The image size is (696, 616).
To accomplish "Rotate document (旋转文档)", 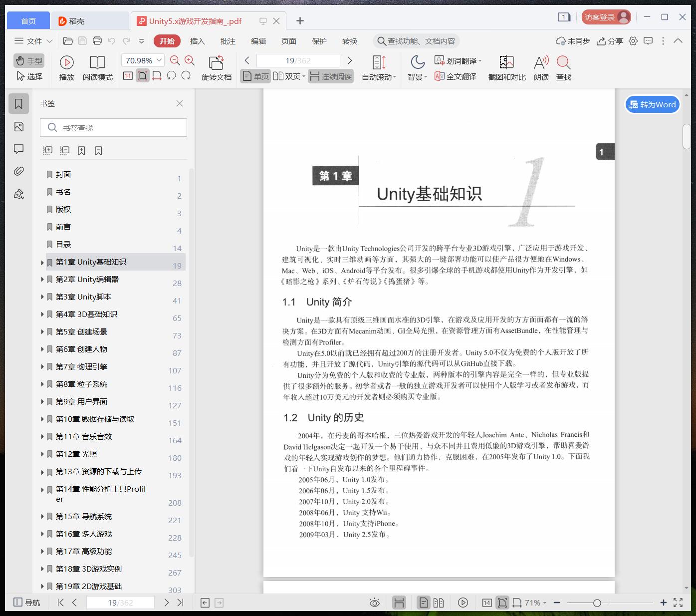I will point(217,68).
